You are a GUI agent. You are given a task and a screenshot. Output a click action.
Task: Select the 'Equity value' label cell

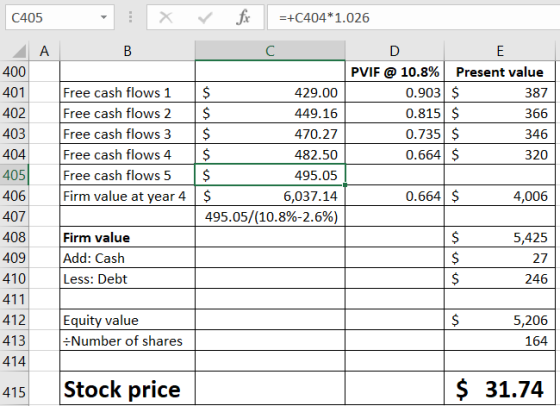pyautogui.click(x=128, y=320)
